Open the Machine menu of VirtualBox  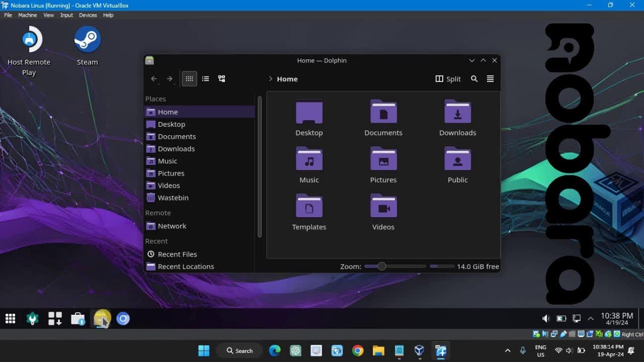click(x=28, y=15)
